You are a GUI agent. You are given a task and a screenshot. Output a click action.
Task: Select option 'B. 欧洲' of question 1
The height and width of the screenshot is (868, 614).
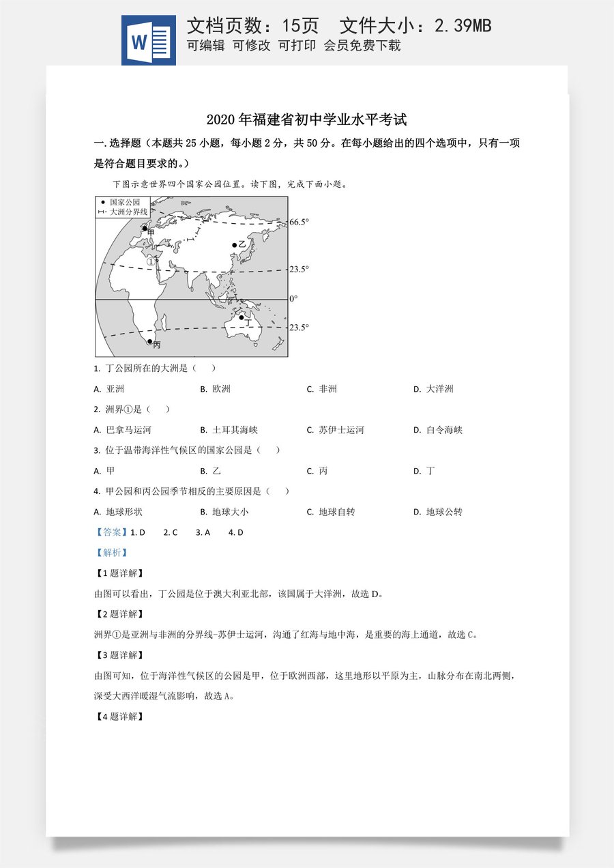pyautogui.click(x=216, y=389)
